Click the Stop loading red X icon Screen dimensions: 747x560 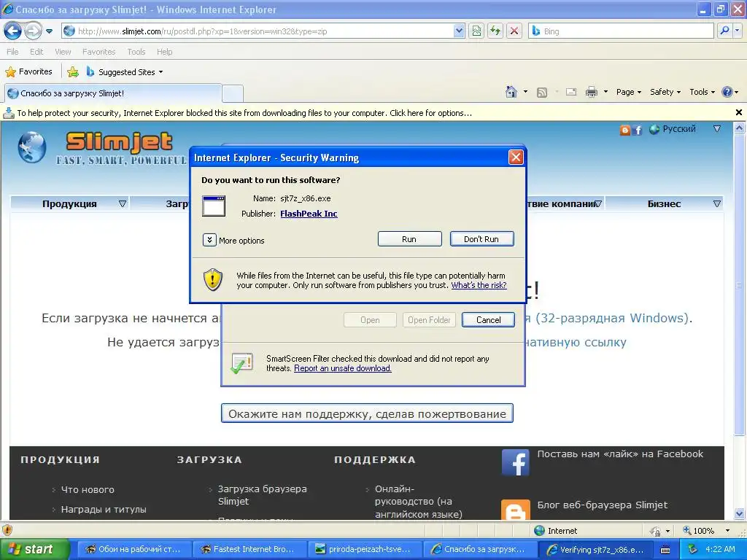point(514,31)
